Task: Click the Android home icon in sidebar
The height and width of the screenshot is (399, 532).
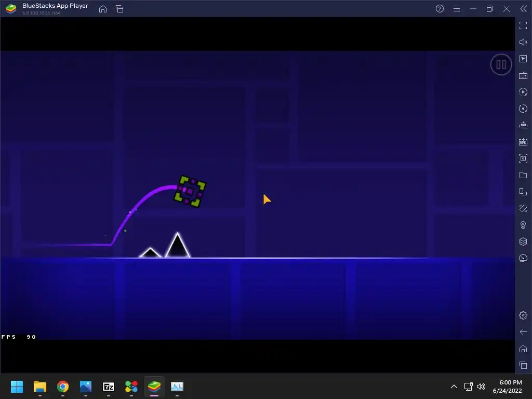Action: click(x=523, y=349)
